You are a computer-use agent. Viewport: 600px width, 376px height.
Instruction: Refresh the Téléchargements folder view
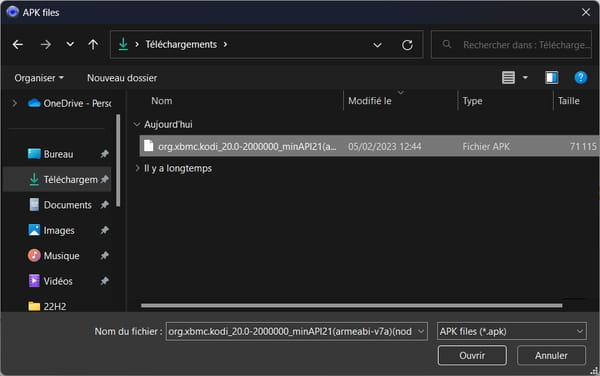click(407, 45)
